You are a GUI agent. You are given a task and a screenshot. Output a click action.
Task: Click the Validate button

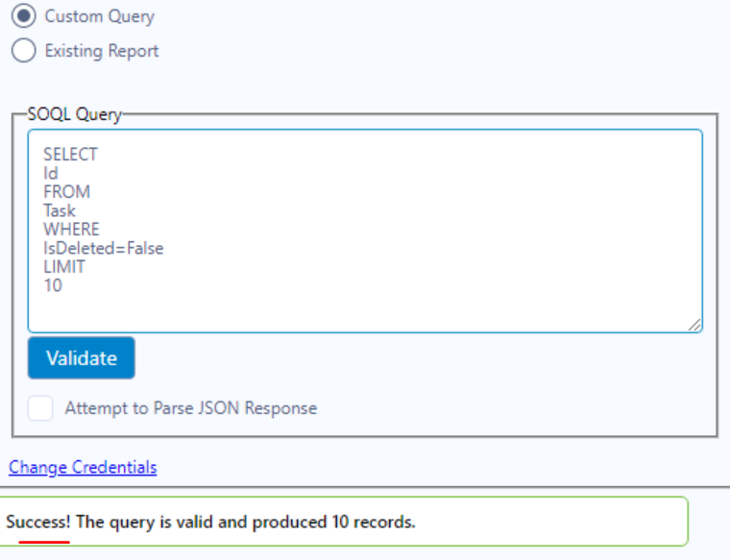point(82,358)
